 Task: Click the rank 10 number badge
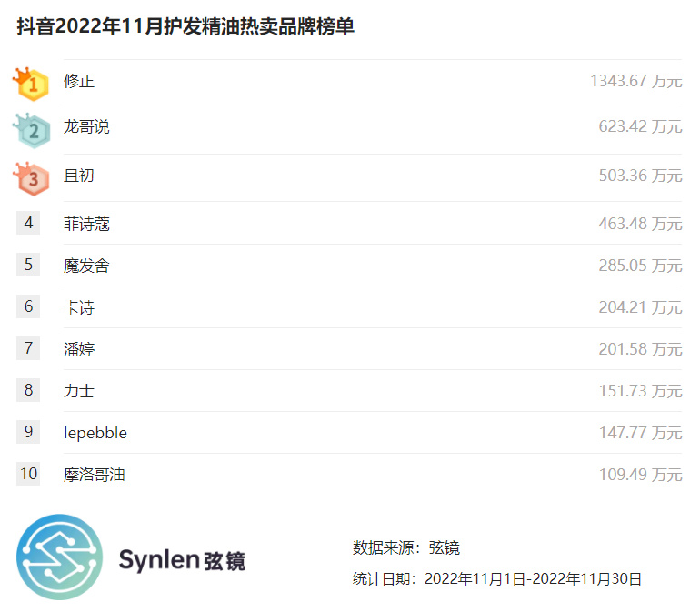[28, 474]
